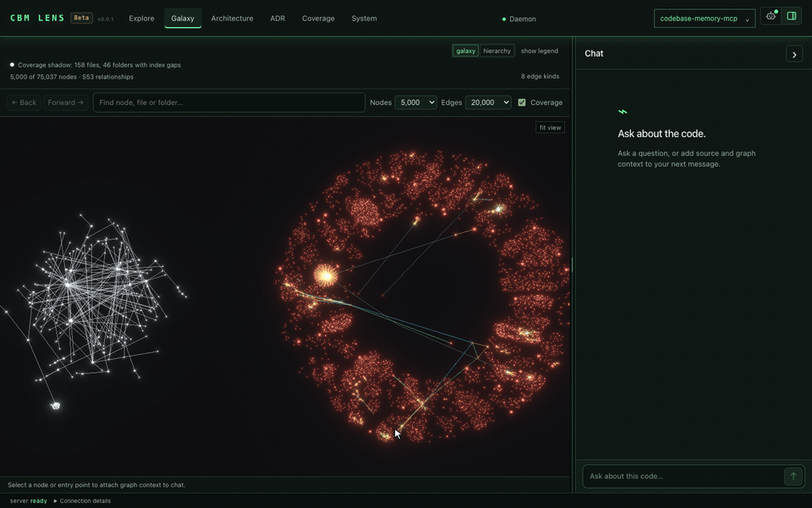
Task: Send the chat message with the arrow button
Action: [793, 476]
